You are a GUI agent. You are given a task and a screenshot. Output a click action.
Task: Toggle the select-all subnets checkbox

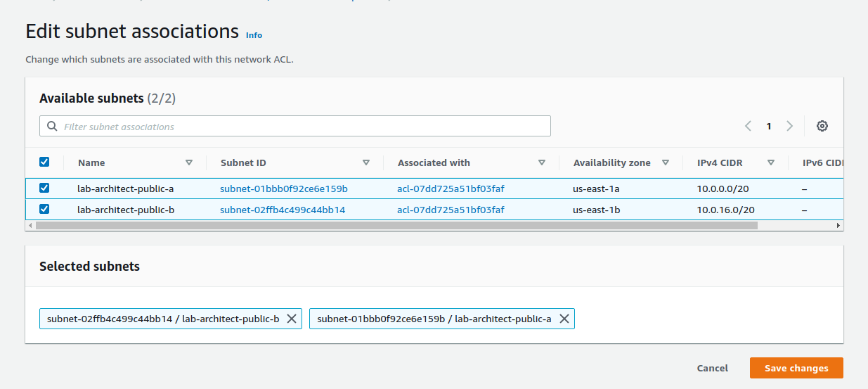pyautogui.click(x=44, y=162)
